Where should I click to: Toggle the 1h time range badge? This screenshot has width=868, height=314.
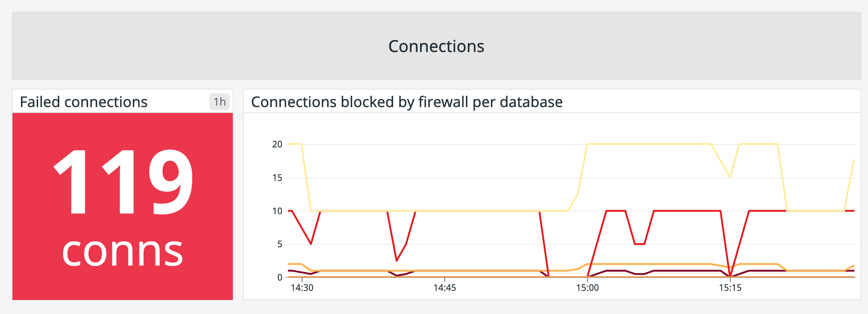pos(220,102)
